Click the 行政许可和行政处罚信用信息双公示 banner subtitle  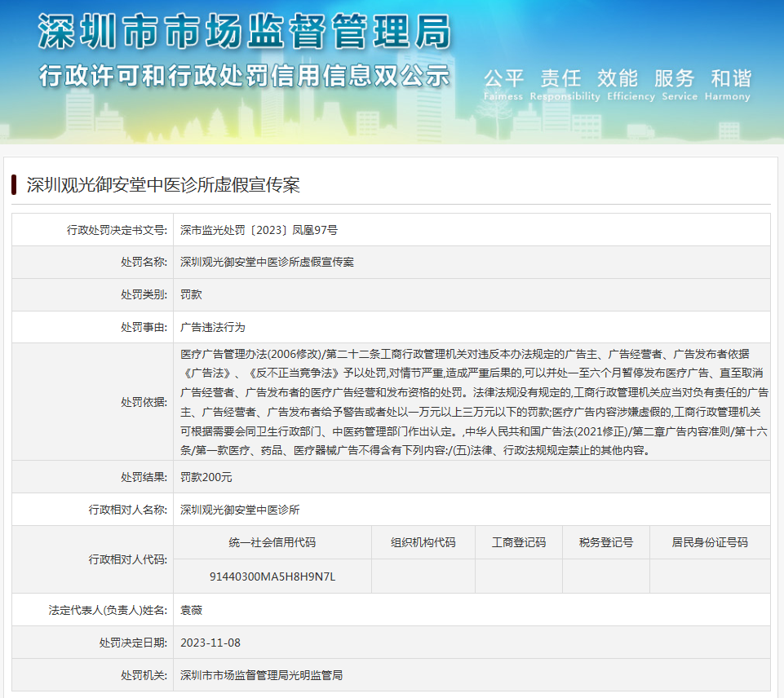244,76
